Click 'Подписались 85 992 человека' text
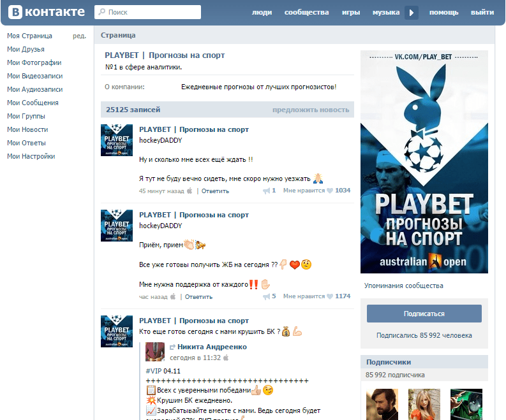This screenshot has width=506, height=420. tap(424, 335)
